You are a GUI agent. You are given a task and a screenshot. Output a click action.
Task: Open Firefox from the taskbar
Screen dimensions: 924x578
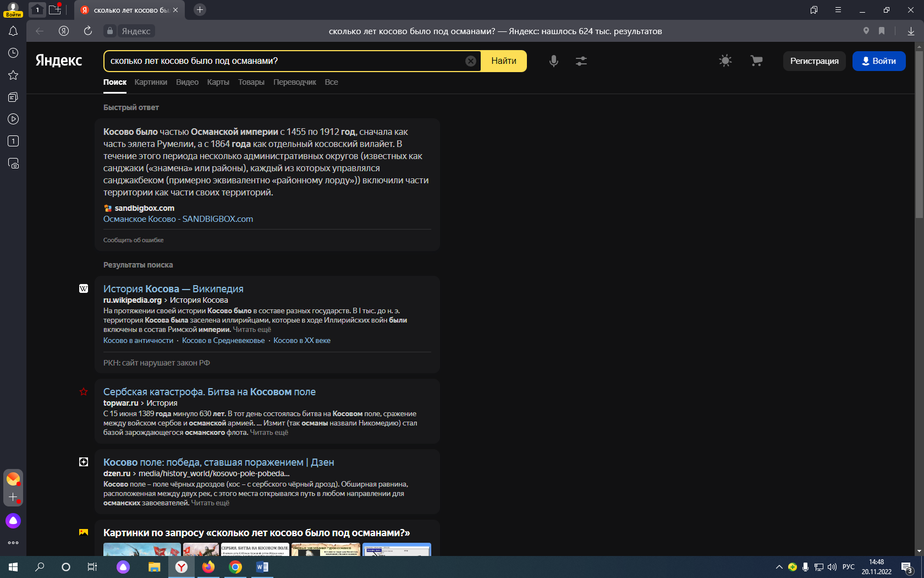[208, 567]
